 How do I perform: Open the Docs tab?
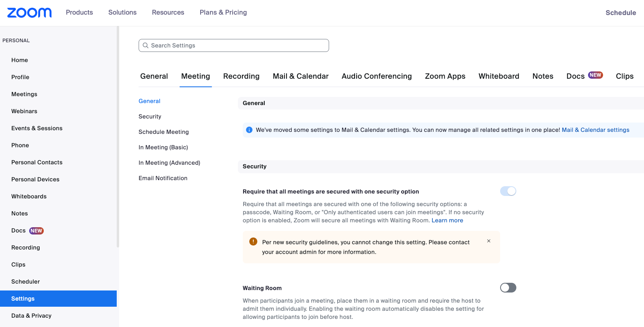point(576,76)
